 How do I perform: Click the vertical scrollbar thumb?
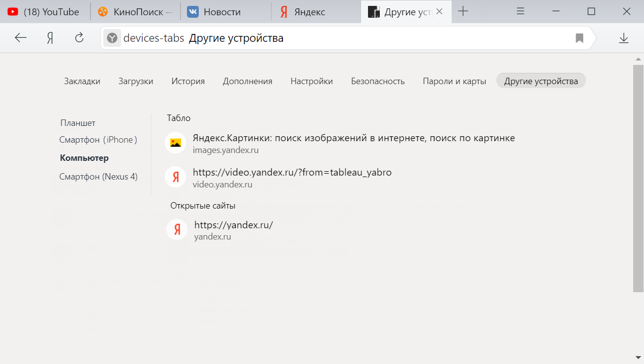coord(638,178)
